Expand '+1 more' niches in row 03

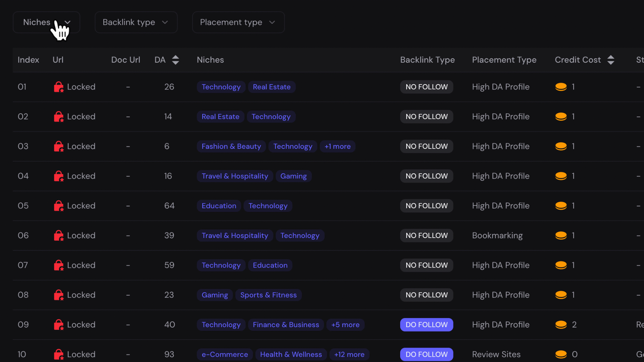[337, 146]
